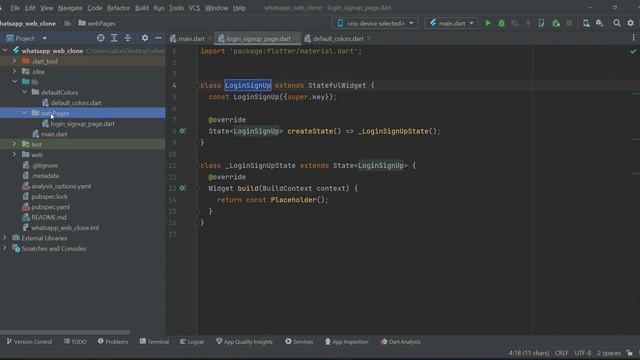Click the Profile icon in the run toolbar

528,24
